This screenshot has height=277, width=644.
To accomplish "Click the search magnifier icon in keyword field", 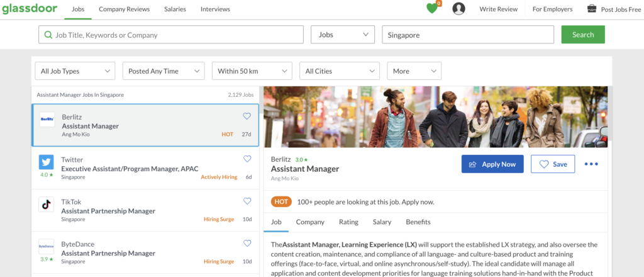I will [48, 35].
